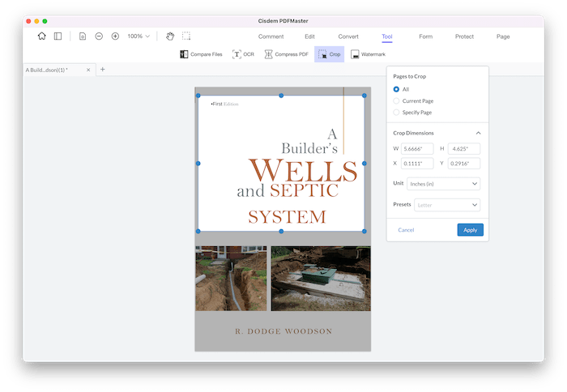Click the bottom-left crop handle
Viewport: 567px width, 392px height.
pos(198,231)
